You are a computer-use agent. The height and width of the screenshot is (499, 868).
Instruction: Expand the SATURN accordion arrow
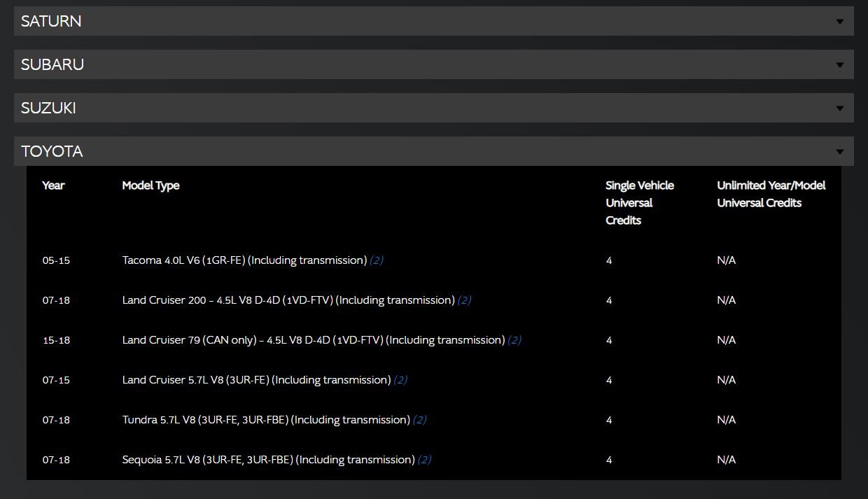click(839, 22)
